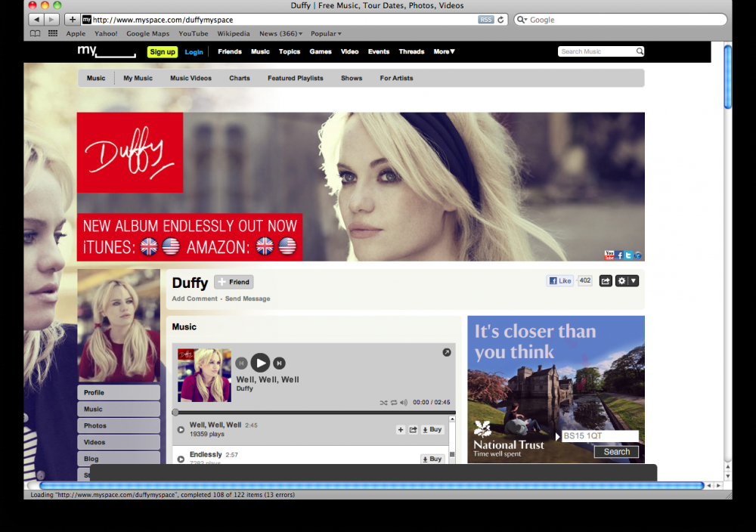Image resolution: width=756 pixels, height=532 pixels.
Task: Select Photos in the profile sidebar
Action: 118,425
